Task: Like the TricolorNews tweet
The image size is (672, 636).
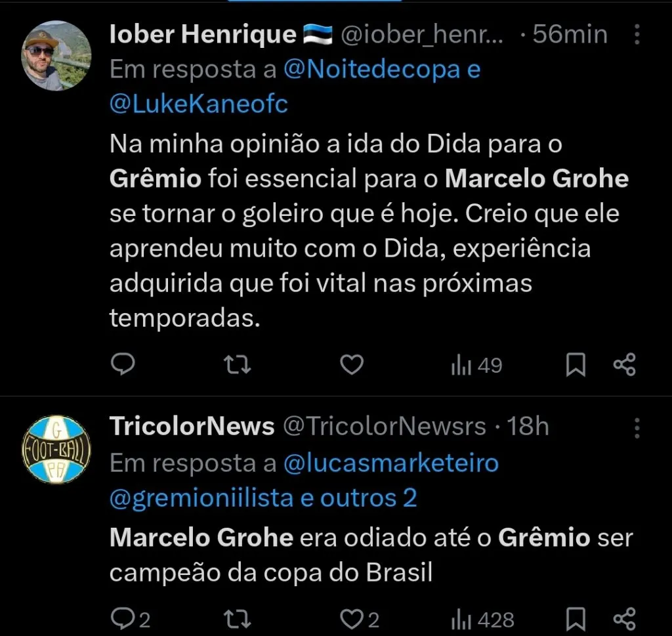Action: click(352, 618)
